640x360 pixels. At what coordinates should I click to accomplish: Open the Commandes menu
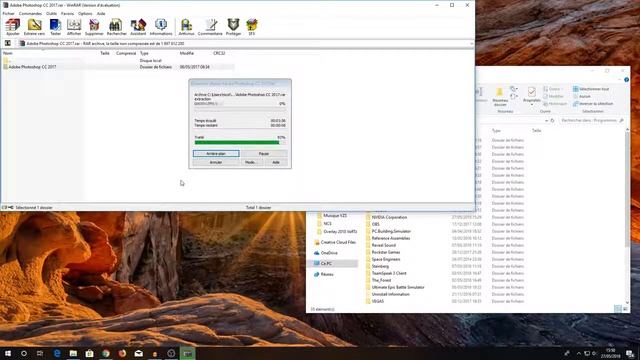click(x=30, y=13)
